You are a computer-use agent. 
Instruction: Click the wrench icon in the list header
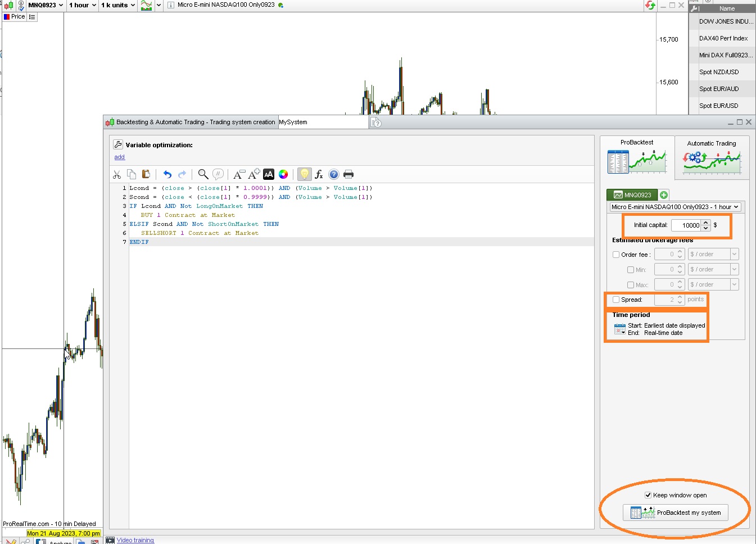click(694, 8)
